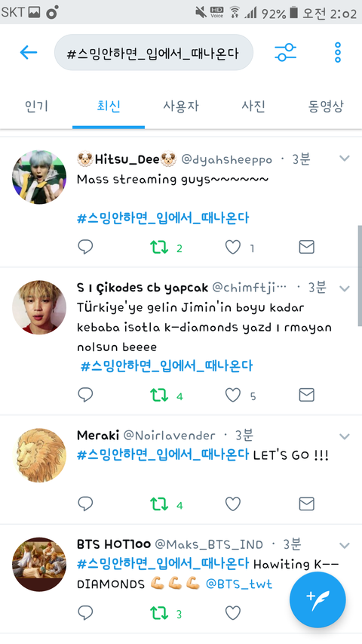This screenshot has height=644, width=362.
Task: Like the Türkiye'ye gelin tweet
Action: pyautogui.click(x=233, y=395)
